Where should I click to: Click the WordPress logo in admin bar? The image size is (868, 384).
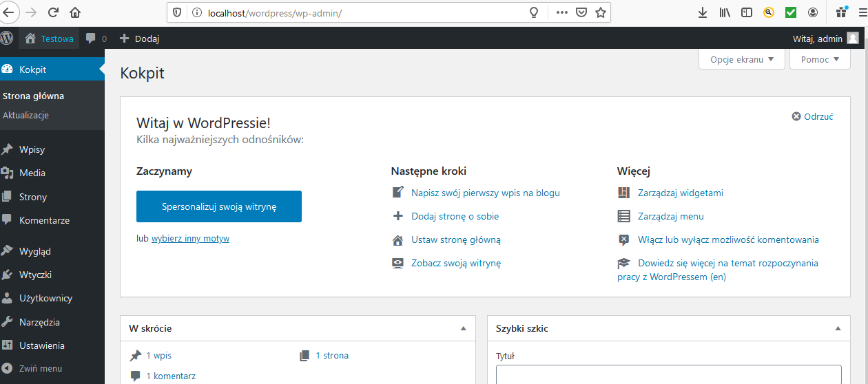click(x=7, y=39)
